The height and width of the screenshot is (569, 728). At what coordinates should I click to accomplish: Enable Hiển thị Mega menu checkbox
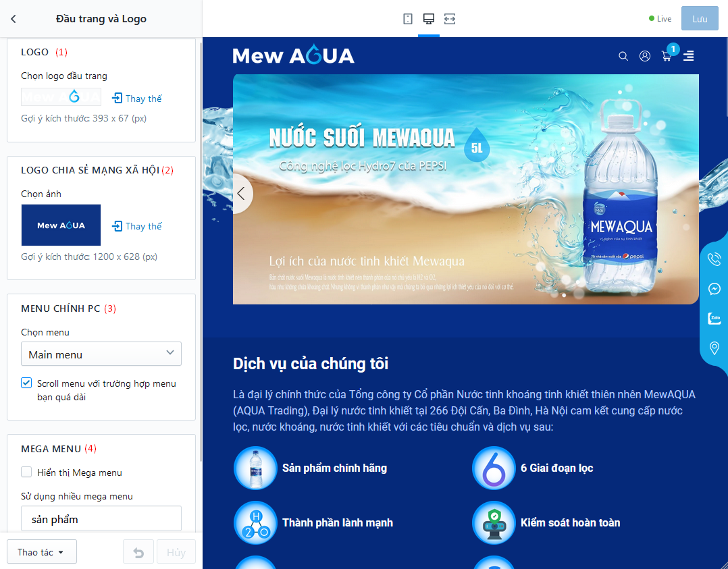[26, 472]
